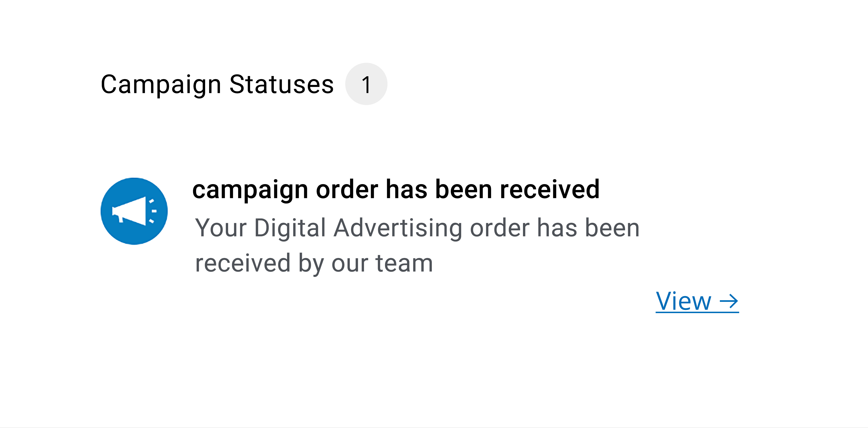868x428 pixels.
Task: Click the number 1 in the status counter
Action: 366,85
